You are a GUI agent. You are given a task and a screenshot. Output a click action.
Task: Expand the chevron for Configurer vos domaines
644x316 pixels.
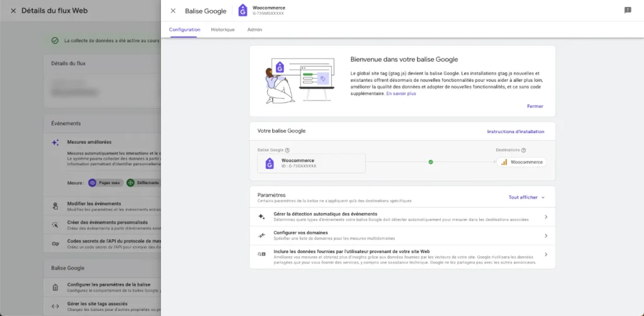[546, 236]
